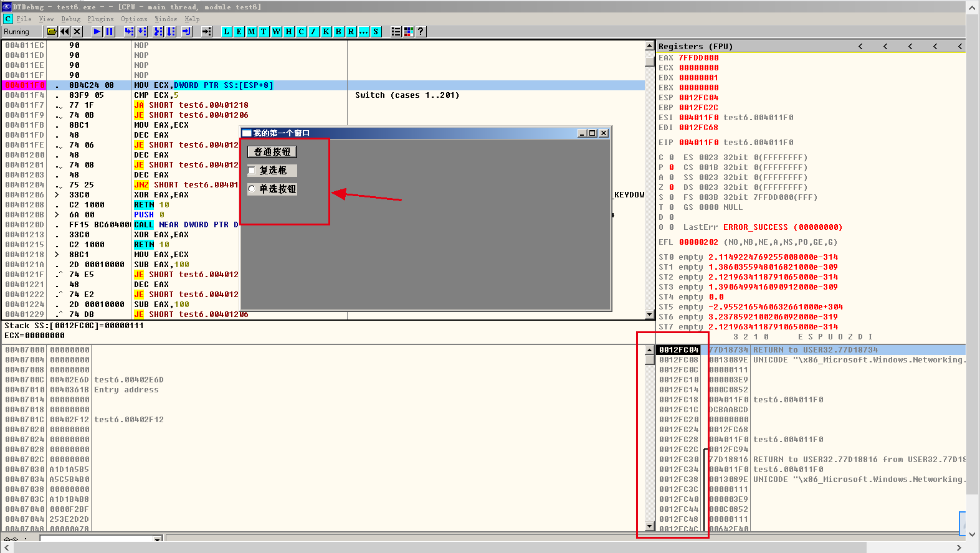Screen dimensions: 980x553
Task: Show the Breakpoints window (B)
Action: coord(339,32)
